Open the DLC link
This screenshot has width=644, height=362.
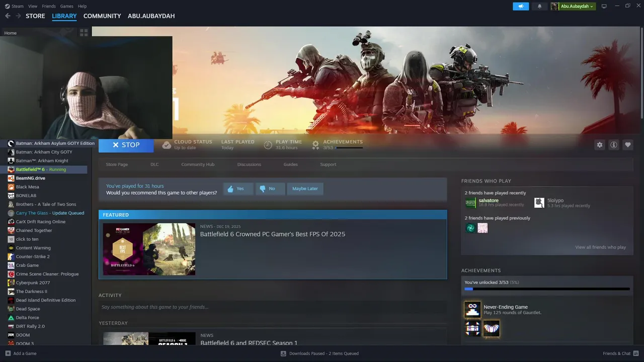(x=154, y=164)
